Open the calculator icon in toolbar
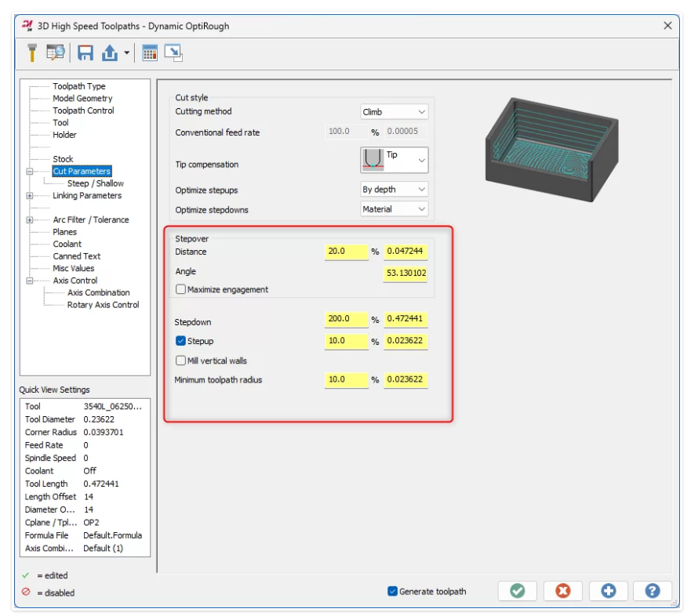 coord(150,53)
